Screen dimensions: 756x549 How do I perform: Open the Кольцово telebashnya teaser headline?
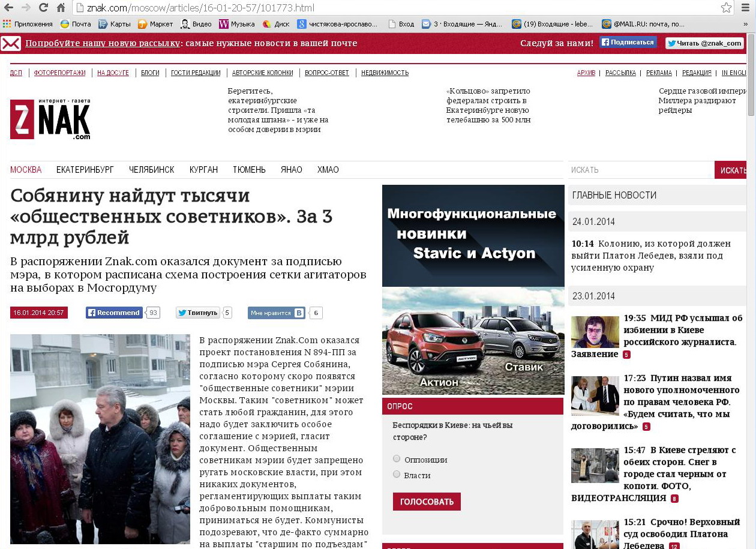(x=488, y=106)
